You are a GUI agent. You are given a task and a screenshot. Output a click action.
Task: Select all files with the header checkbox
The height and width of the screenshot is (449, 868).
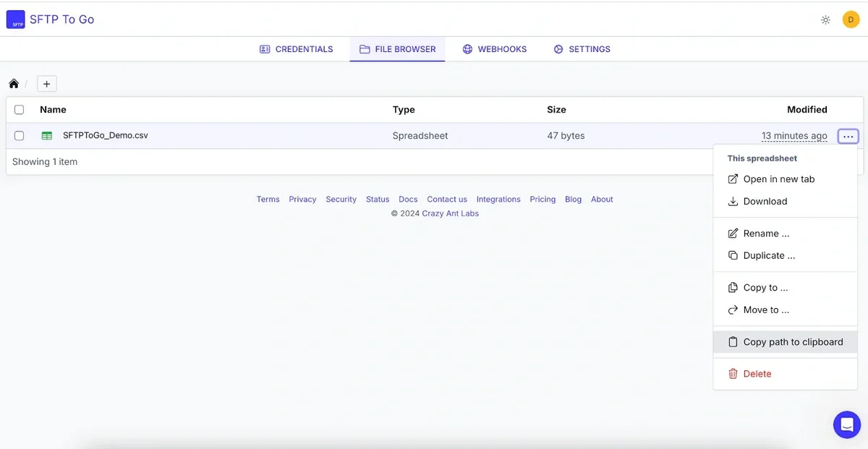point(19,109)
